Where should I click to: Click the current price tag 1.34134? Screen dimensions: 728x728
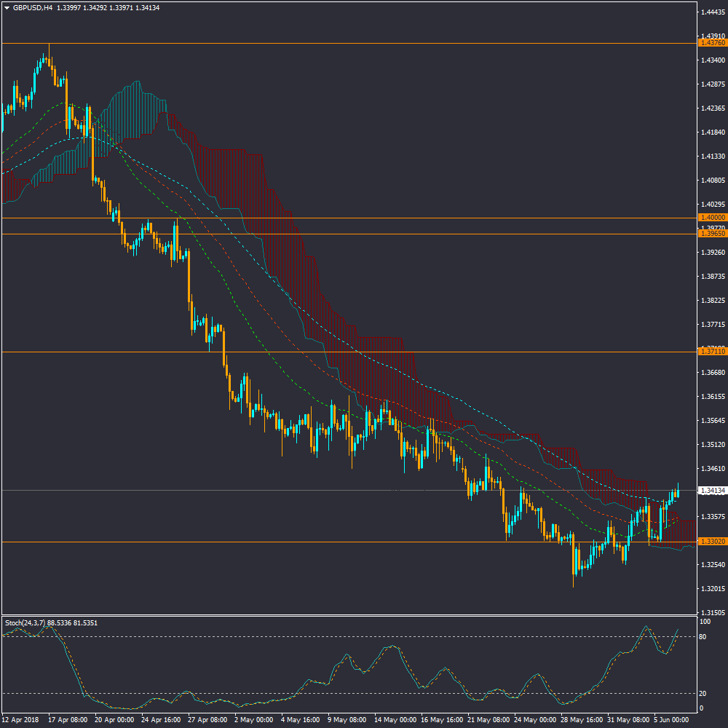point(712,491)
